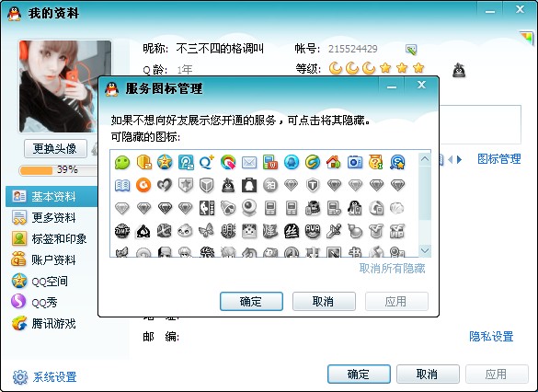Click the envelope mail service icon
Image resolution: width=538 pixels, height=392 pixels.
point(249,162)
